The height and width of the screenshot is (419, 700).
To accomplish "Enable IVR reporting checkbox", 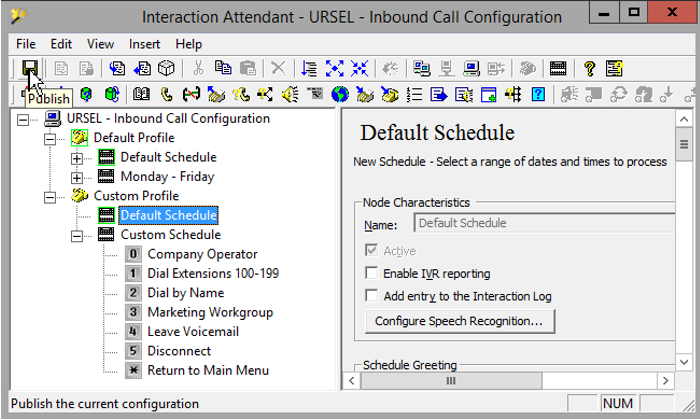I will (x=372, y=273).
